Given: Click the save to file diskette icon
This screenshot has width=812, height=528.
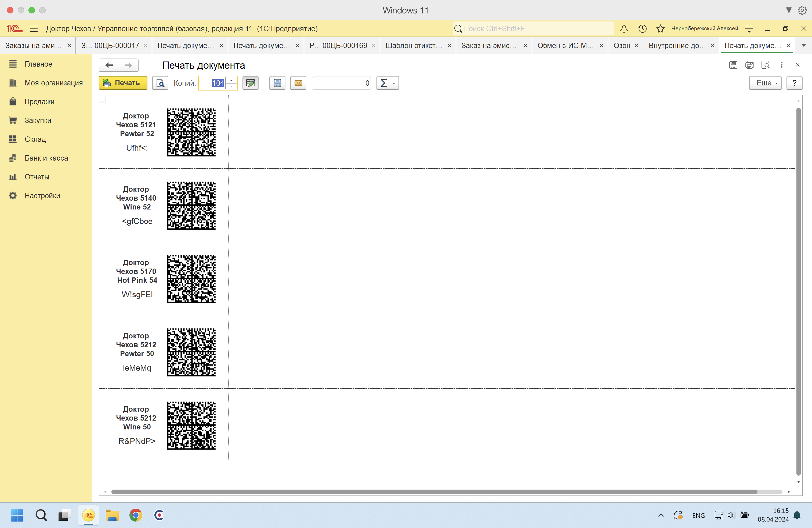Looking at the screenshot, I should [x=277, y=83].
